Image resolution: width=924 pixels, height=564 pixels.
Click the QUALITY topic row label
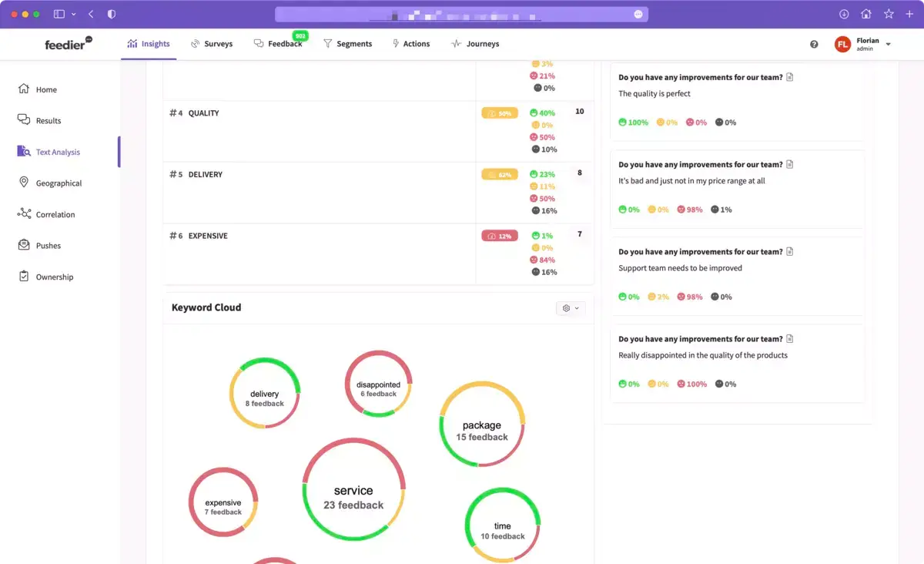(203, 113)
